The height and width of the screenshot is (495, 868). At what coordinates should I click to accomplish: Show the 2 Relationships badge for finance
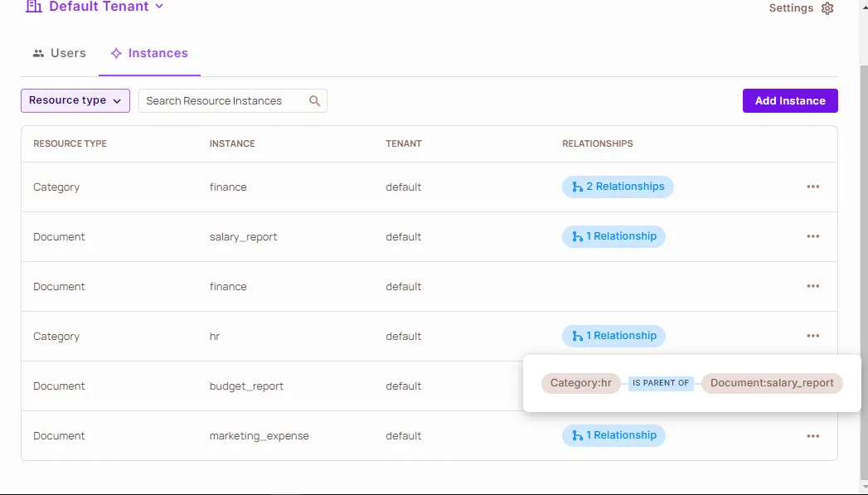618,187
